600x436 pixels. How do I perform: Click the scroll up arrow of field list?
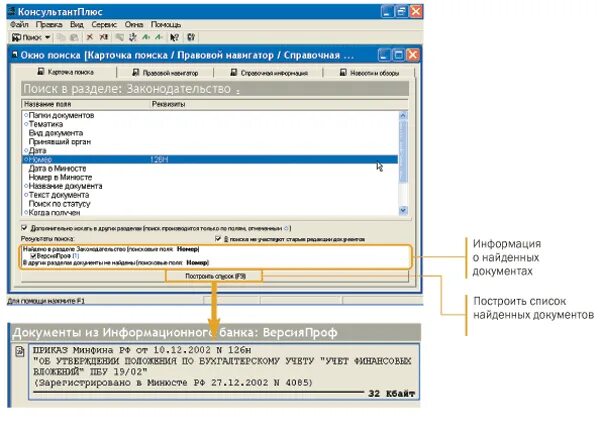[x=403, y=115]
